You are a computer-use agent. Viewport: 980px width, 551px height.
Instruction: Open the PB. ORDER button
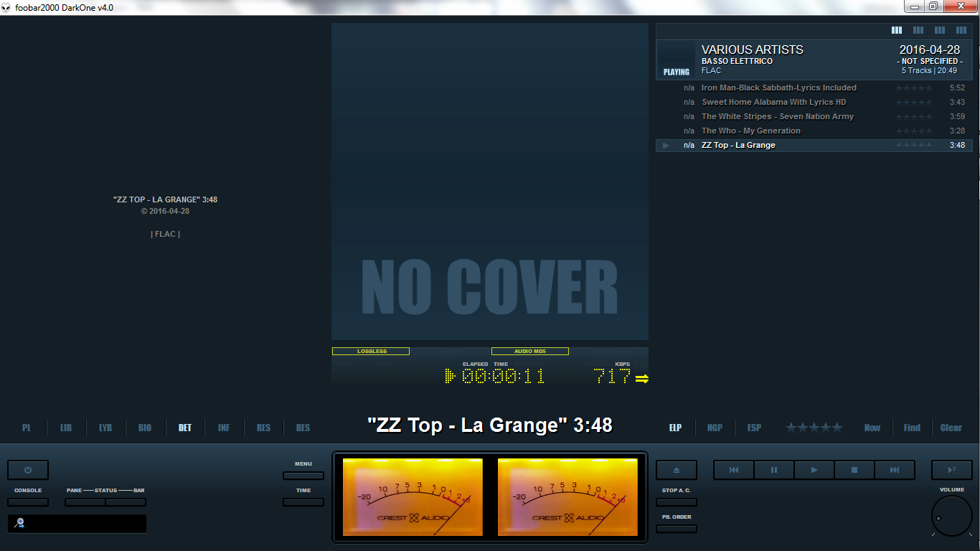[676, 529]
